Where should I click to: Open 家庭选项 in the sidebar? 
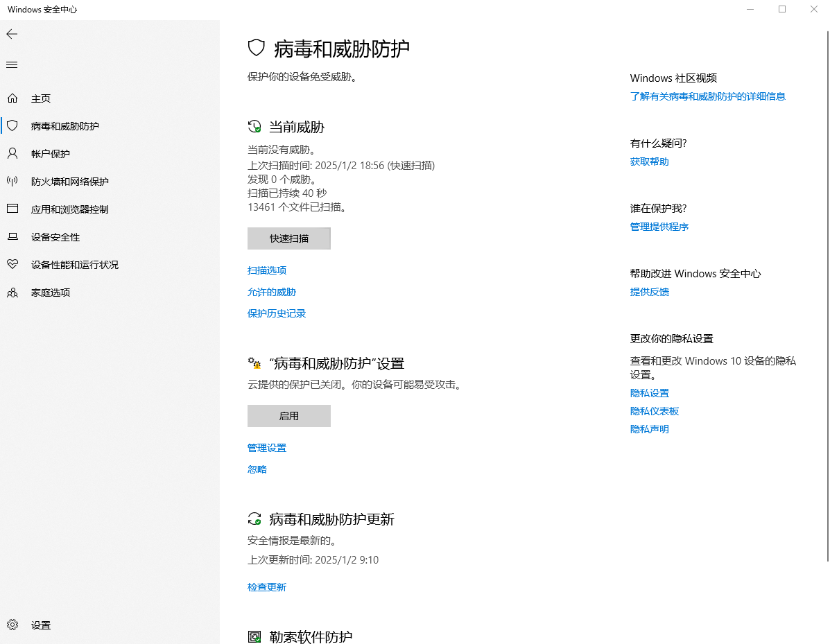pyautogui.click(x=110, y=292)
